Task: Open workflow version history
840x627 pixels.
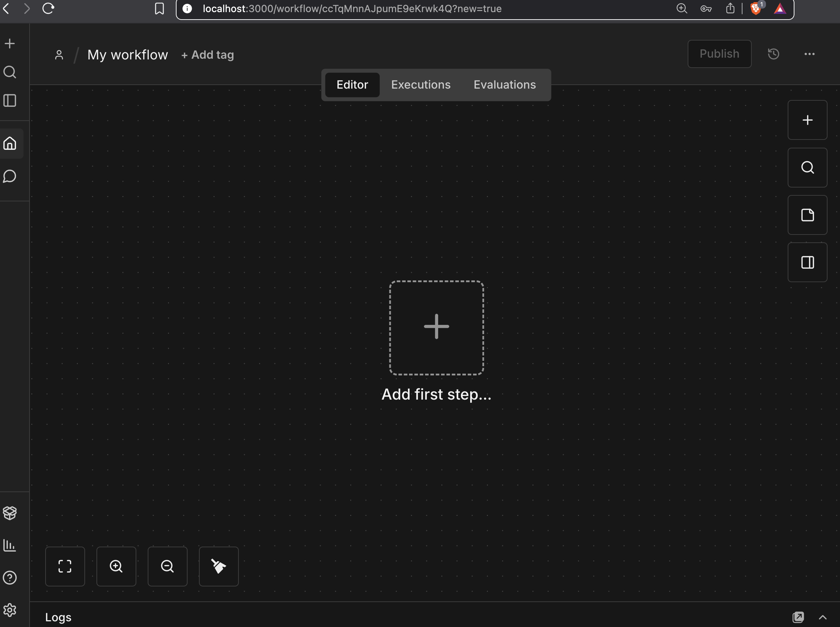Action: (773, 54)
